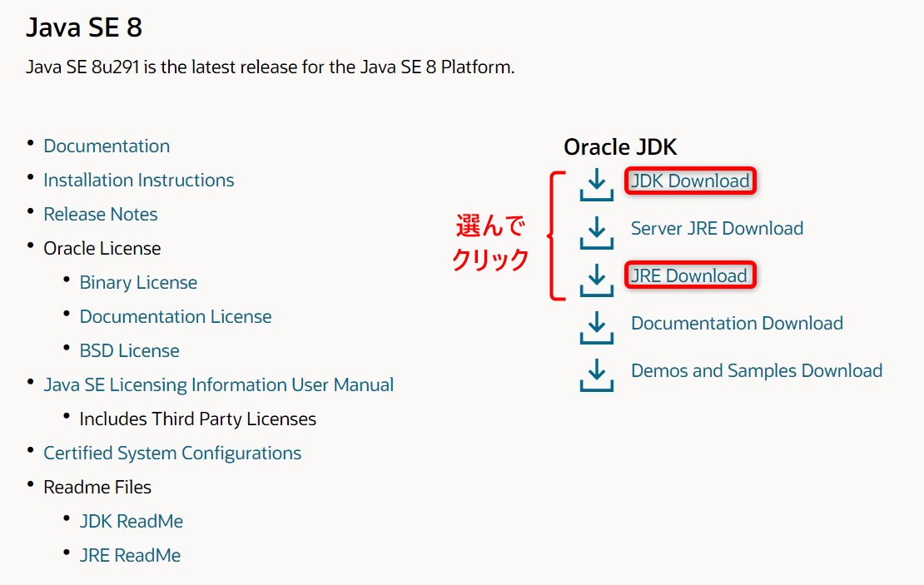Image resolution: width=924 pixels, height=585 pixels.
Task: Open the Certified System Configurations link
Action: point(171,453)
